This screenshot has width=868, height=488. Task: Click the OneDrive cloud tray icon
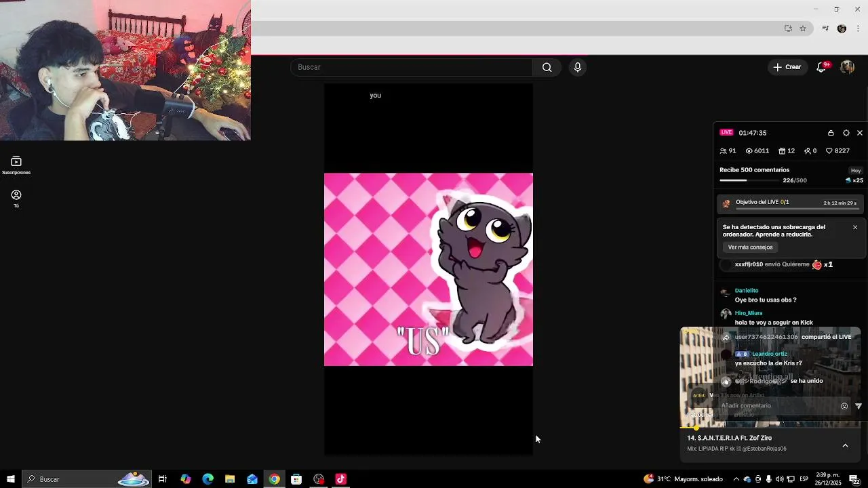click(x=747, y=479)
